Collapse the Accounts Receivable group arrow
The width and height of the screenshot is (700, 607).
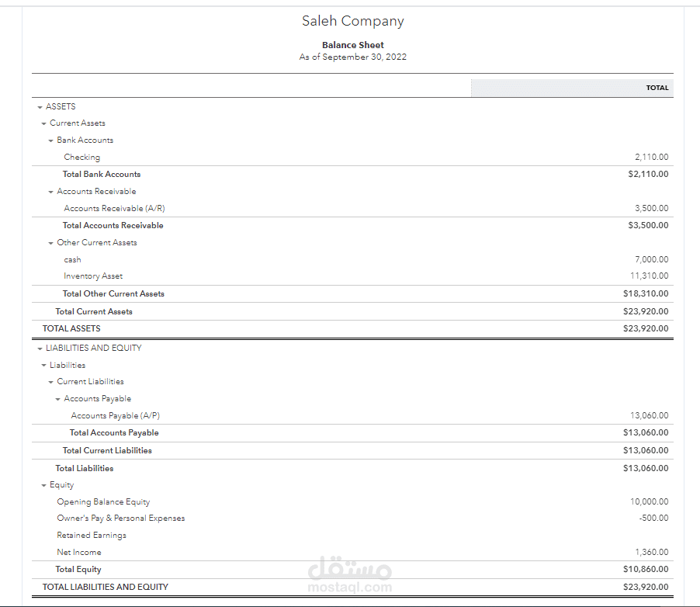[x=51, y=192]
